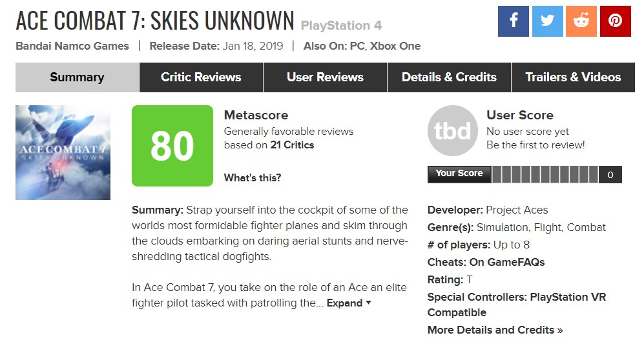The image size is (644, 342).
Task: Click the green Metascore 80 badge
Action: pos(172,146)
